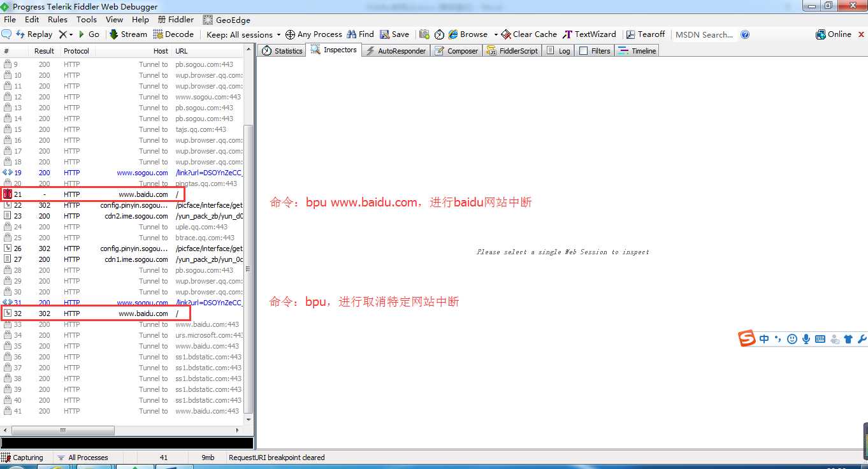This screenshot has width=868, height=469.
Task: Click the Save sessions toolbar icon
Action: click(394, 34)
